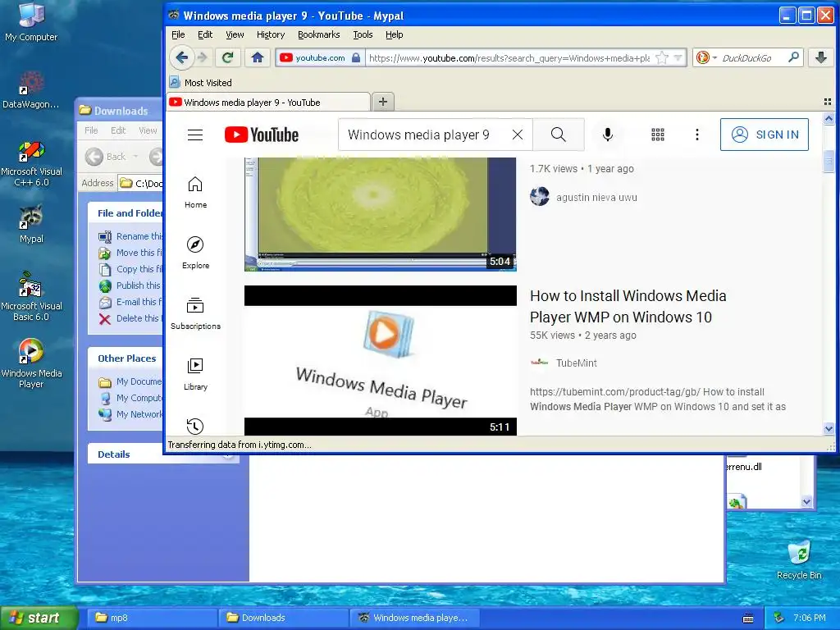Image resolution: width=840 pixels, height=630 pixels.
Task: Start voice search with the microphone icon
Action: pyautogui.click(x=608, y=135)
